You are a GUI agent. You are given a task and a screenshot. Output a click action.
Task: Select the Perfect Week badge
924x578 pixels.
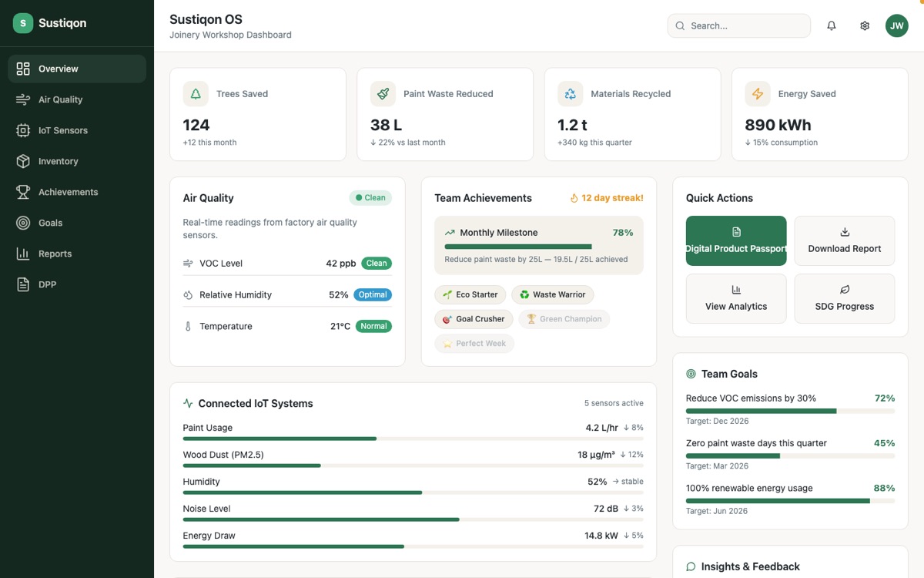pyautogui.click(x=474, y=344)
